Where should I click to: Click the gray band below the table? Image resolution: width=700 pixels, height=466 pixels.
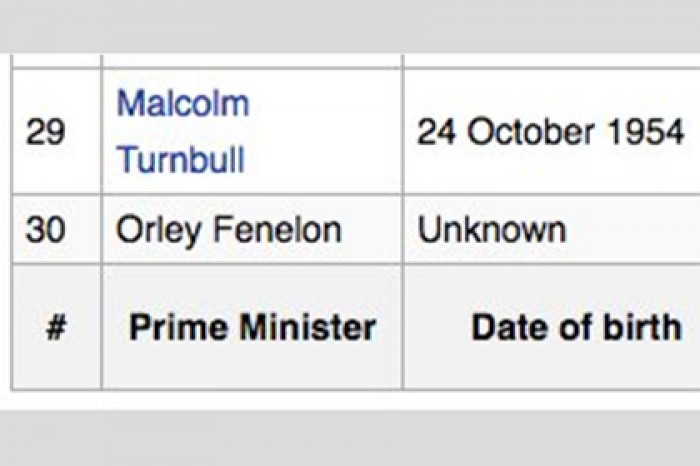click(350, 438)
